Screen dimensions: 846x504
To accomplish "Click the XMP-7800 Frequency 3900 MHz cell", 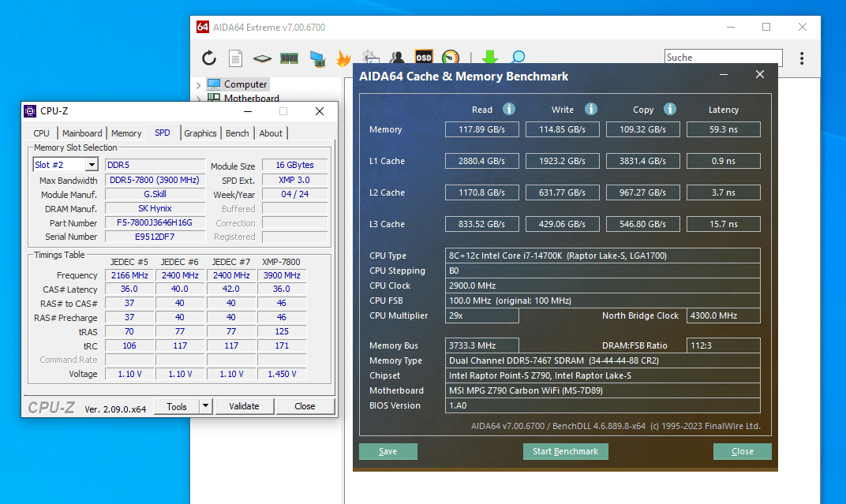I will pyautogui.click(x=282, y=275).
